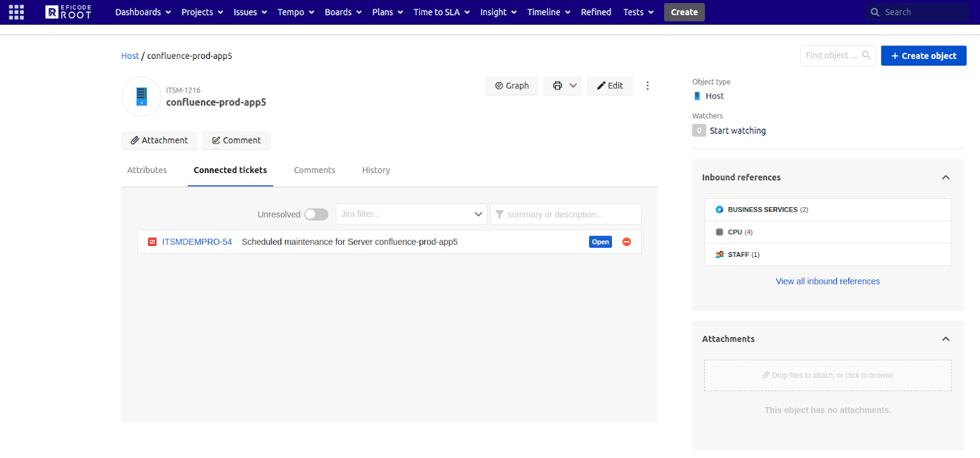Click the filter funnel icon
Screen dimensions: 980x458
coord(500,215)
